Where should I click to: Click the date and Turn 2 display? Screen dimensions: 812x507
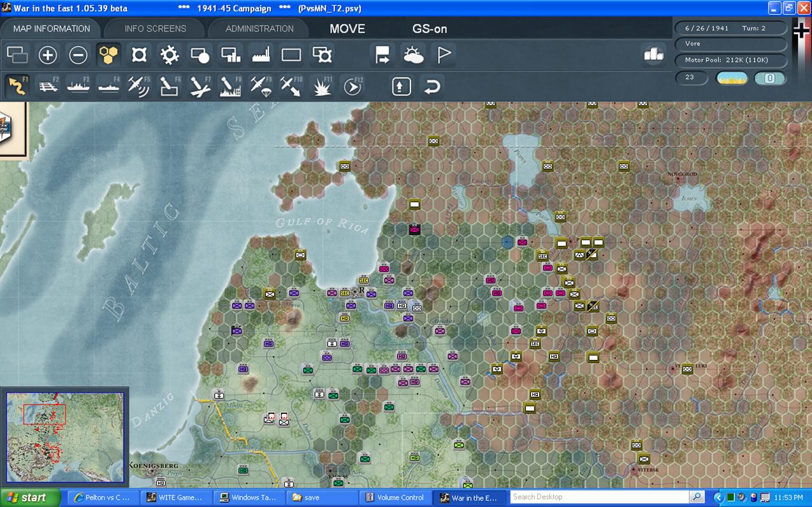730,28
